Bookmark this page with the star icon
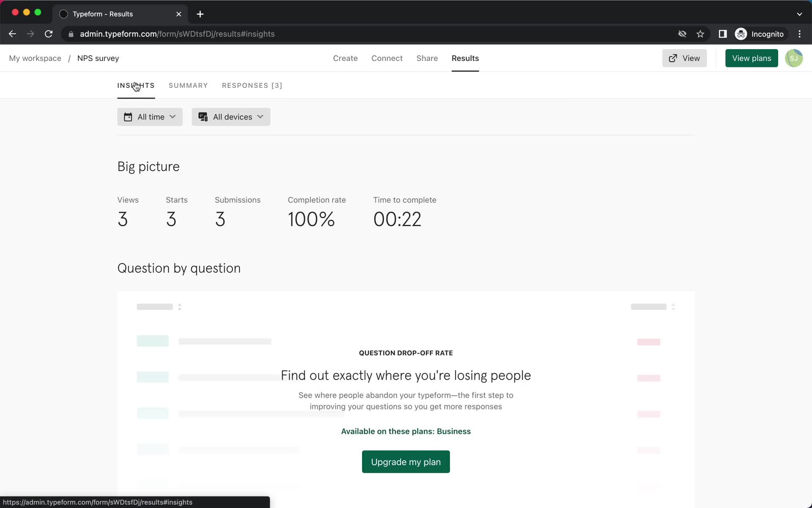 (700, 34)
